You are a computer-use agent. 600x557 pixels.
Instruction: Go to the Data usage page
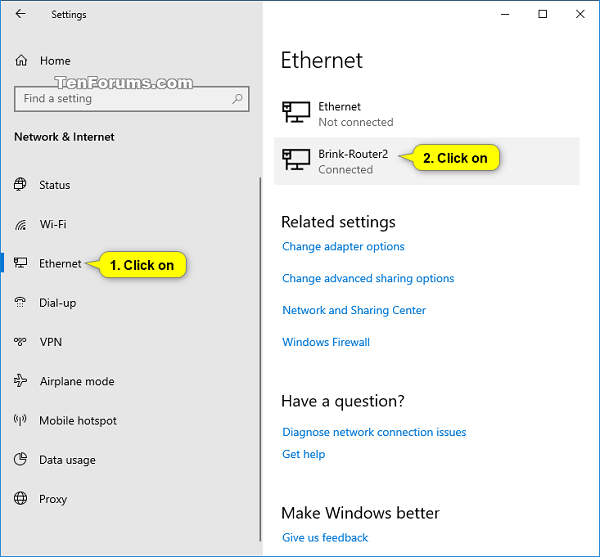coord(67,460)
